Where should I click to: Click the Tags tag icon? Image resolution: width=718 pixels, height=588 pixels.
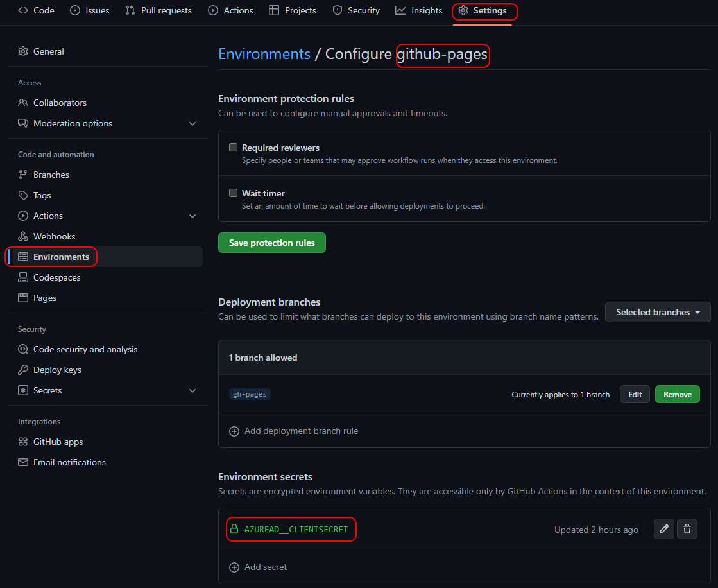click(23, 195)
